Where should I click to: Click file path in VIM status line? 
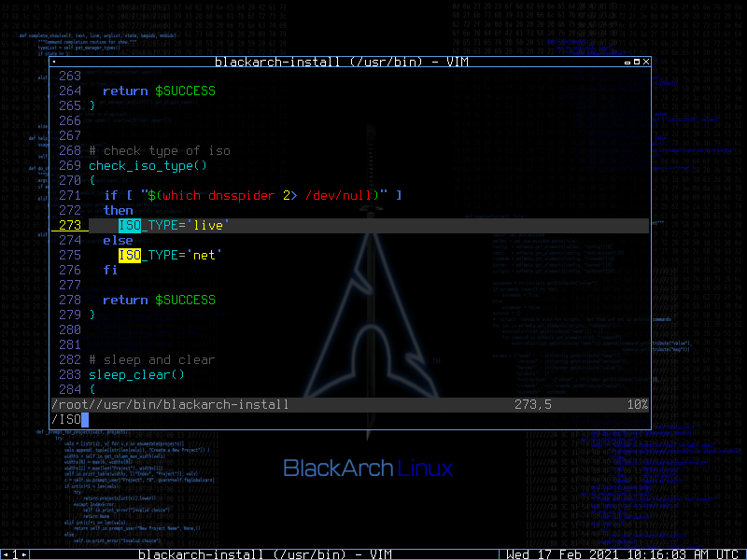pyautogui.click(x=170, y=405)
